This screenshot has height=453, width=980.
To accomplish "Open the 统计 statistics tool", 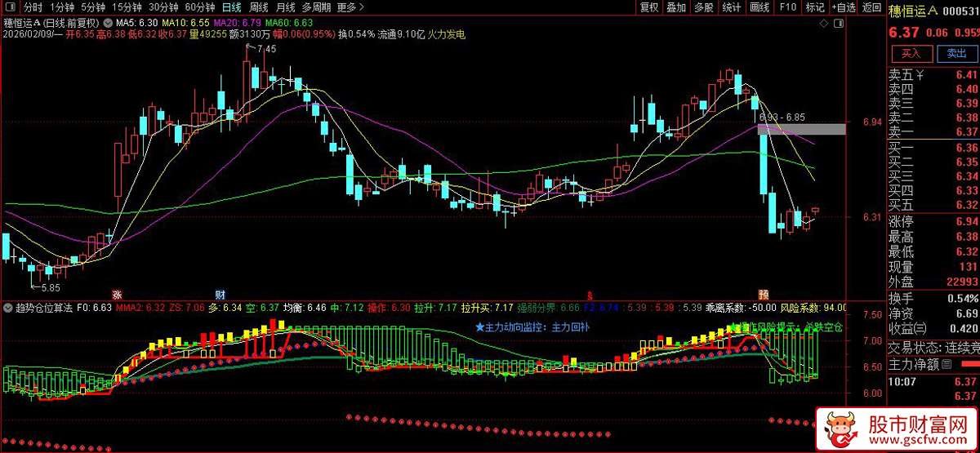I will (x=732, y=7).
